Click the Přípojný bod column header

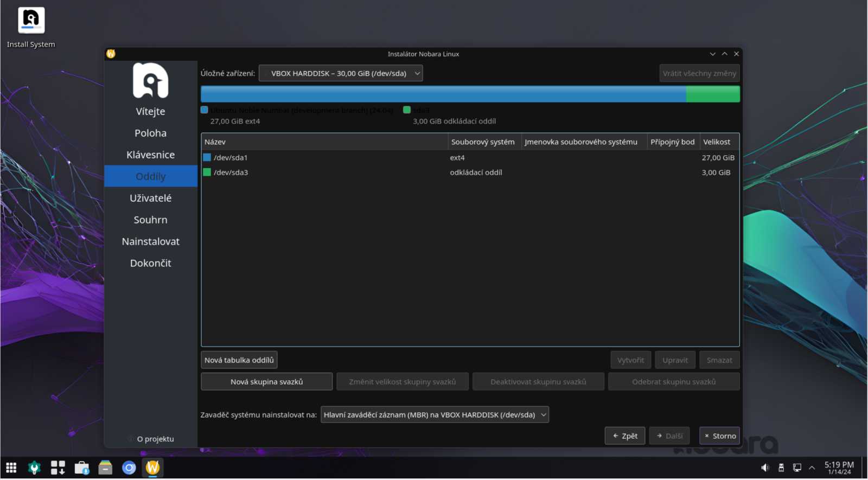coord(673,142)
